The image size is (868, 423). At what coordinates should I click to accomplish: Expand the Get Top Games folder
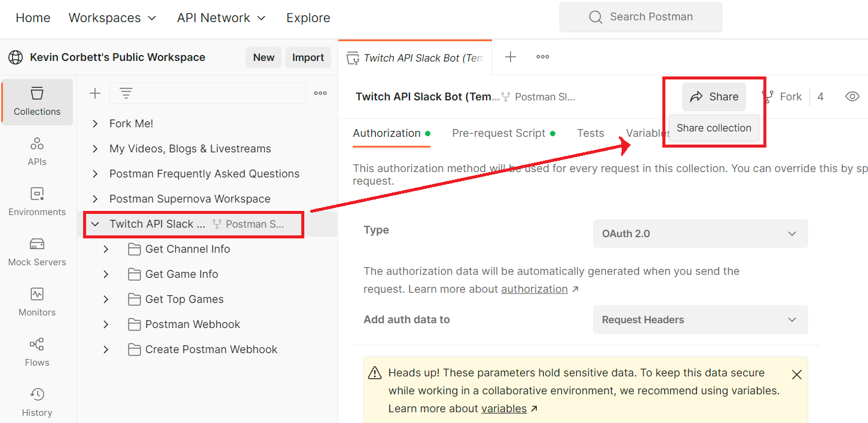point(106,299)
